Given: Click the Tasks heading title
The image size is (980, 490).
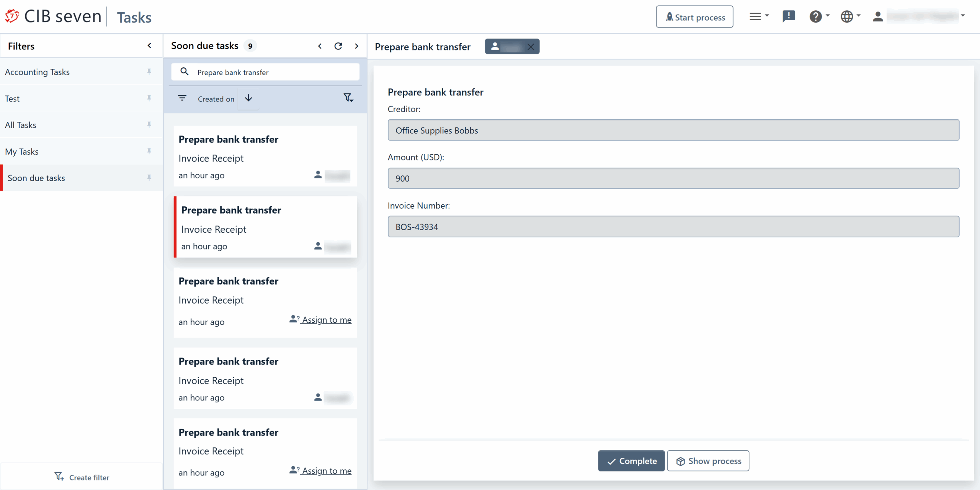Looking at the screenshot, I should 134,18.
